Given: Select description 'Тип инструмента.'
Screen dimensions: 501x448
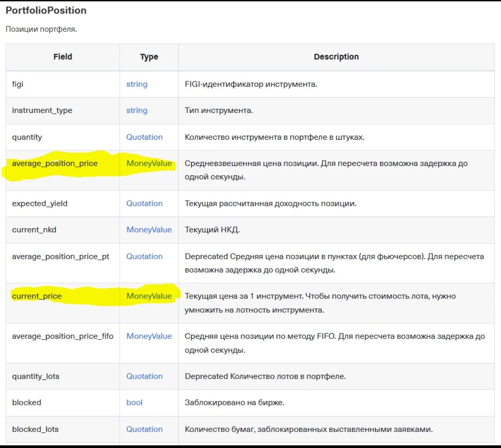Looking at the screenshot, I should [x=219, y=110].
